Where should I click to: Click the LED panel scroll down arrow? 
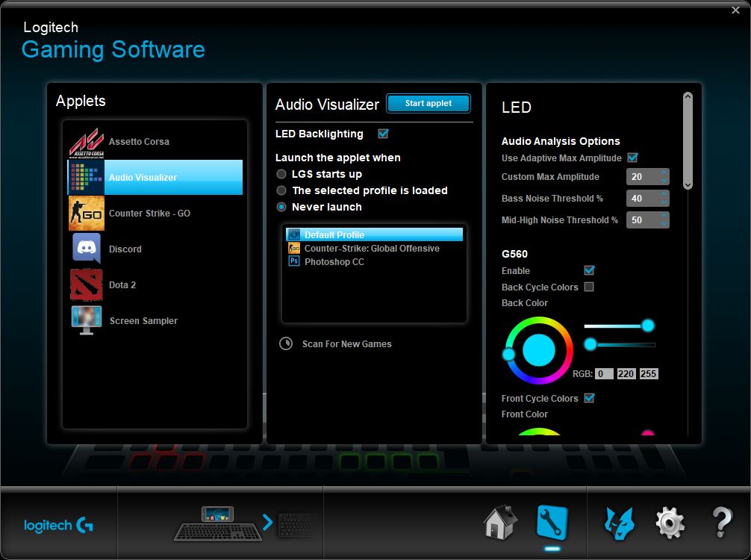pyautogui.click(x=688, y=185)
